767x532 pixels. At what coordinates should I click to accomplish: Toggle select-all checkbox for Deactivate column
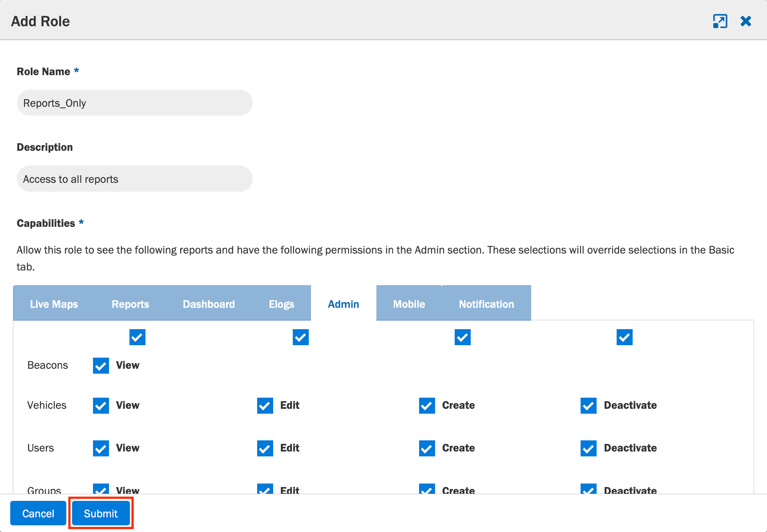click(625, 337)
